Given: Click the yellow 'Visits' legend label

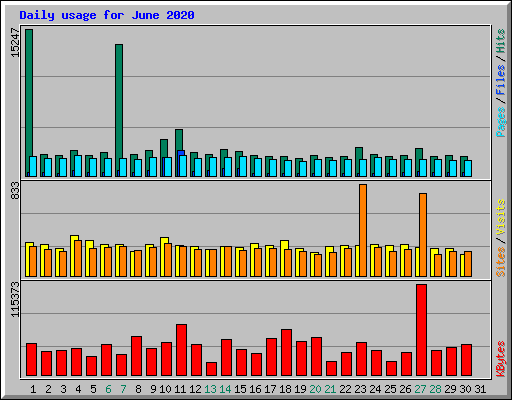Looking at the screenshot, I should (501, 217).
